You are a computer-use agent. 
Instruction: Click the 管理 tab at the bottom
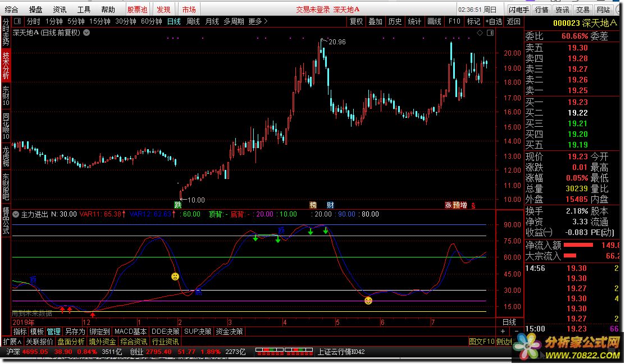[x=54, y=331]
